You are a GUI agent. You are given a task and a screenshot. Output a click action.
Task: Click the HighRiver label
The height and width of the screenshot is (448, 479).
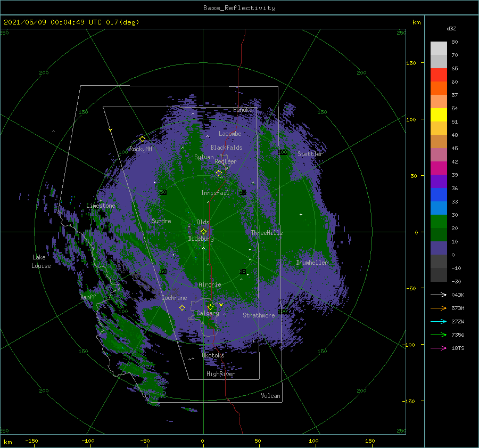(x=221, y=374)
